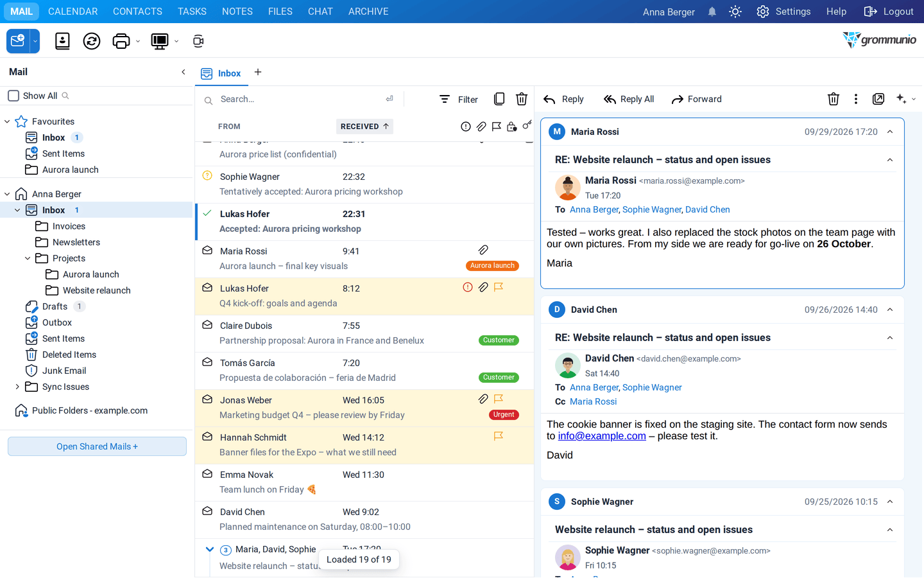Screen dimensions: 924x578
Task: Click the Urgent category label on Jonas Weber email
Action: [504, 415]
